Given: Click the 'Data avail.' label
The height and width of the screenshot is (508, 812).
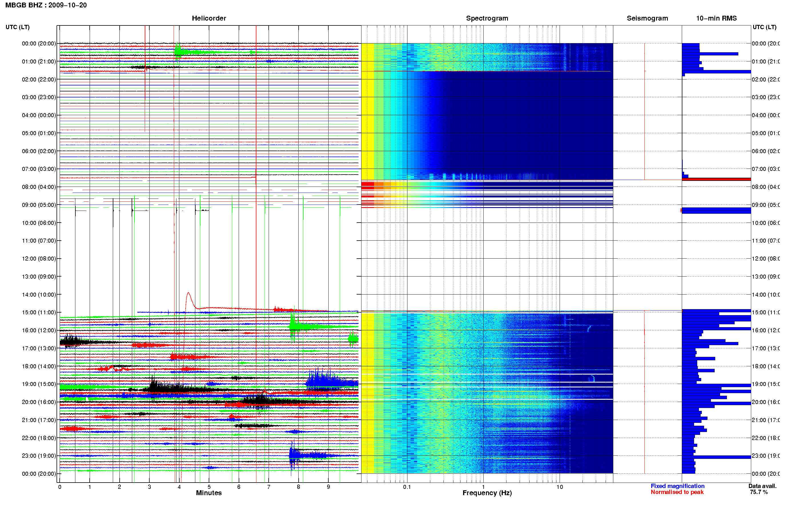Looking at the screenshot, I should (x=762, y=486).
